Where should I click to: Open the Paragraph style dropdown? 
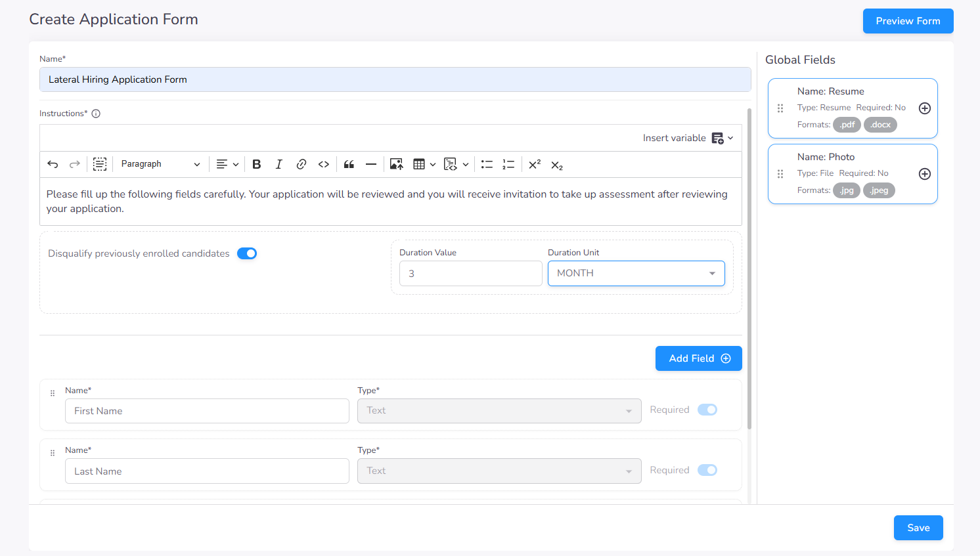click(x=160, y=164)
